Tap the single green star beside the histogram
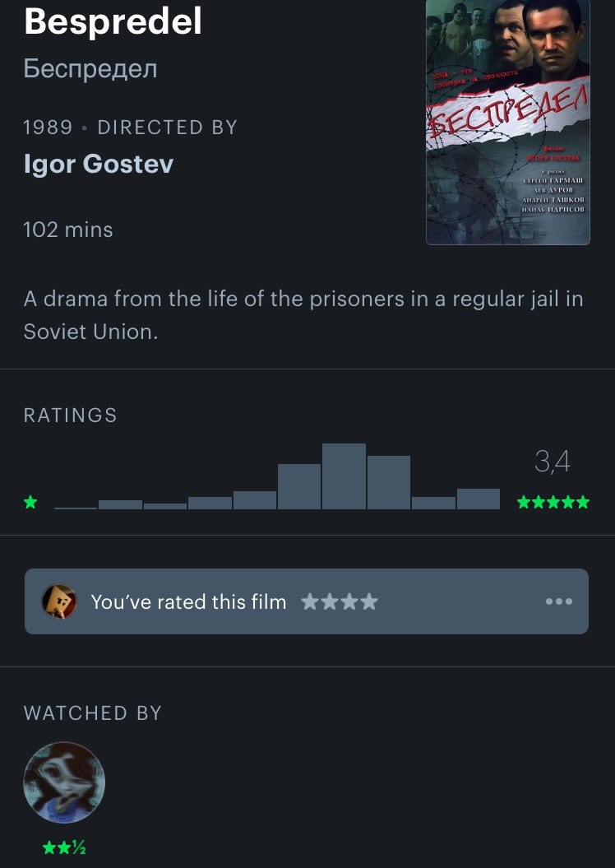Screen dimensions: 615x868 (31, 503)
